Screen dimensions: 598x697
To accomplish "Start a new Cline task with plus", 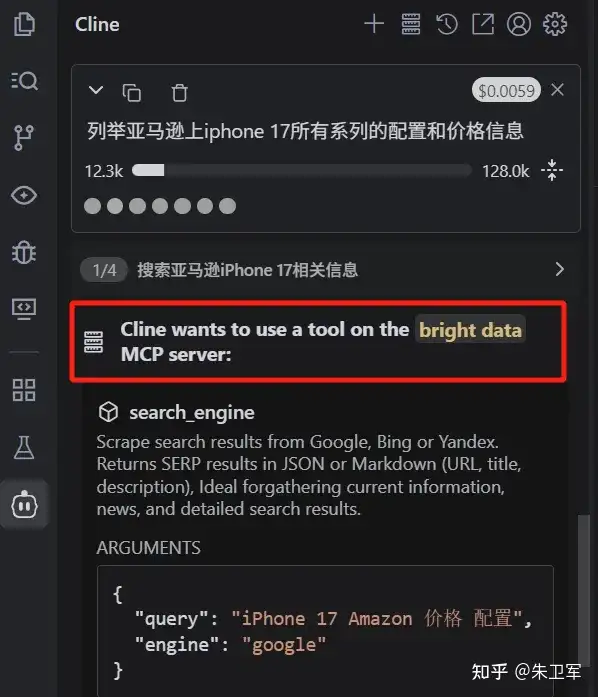I will 374,24.
